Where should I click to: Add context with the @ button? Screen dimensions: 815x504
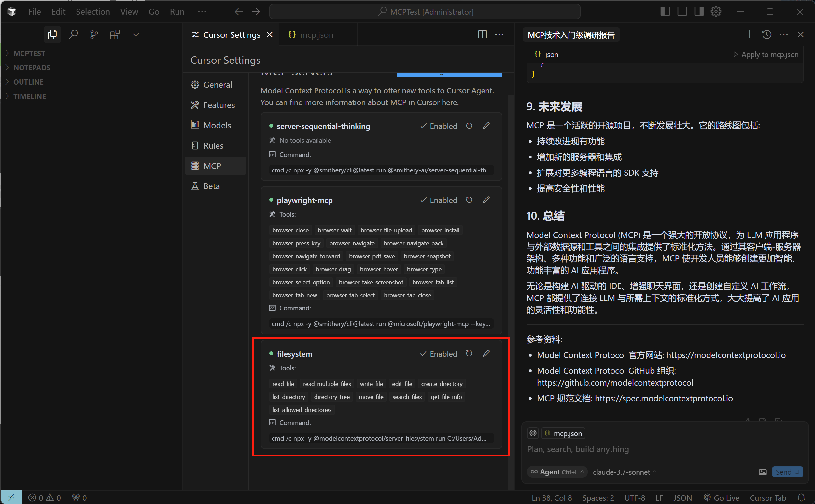coord(533,433)
